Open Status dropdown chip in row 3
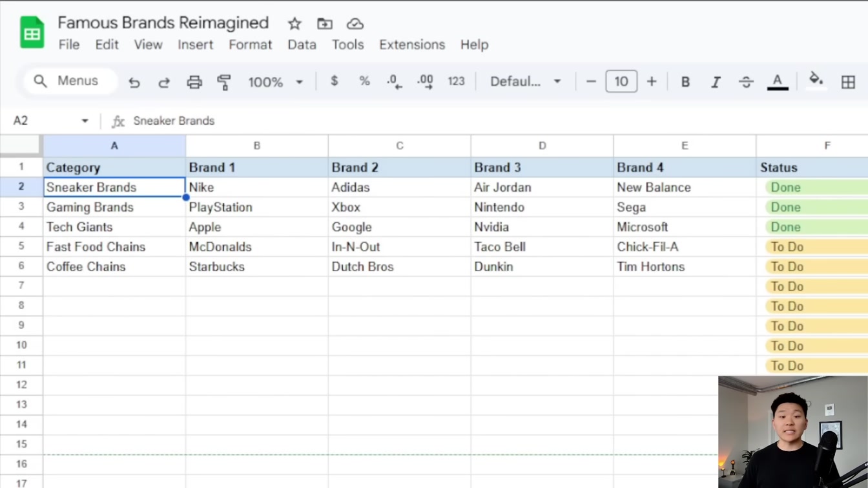The image size is (868, 488). [x=816, y=207]
